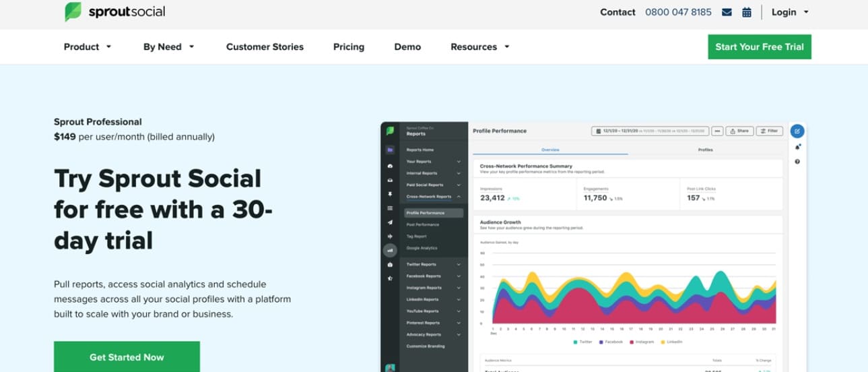Expand Twitter Reports section chevron
This screenshot has width=868, height=372.
click(459, 265)
